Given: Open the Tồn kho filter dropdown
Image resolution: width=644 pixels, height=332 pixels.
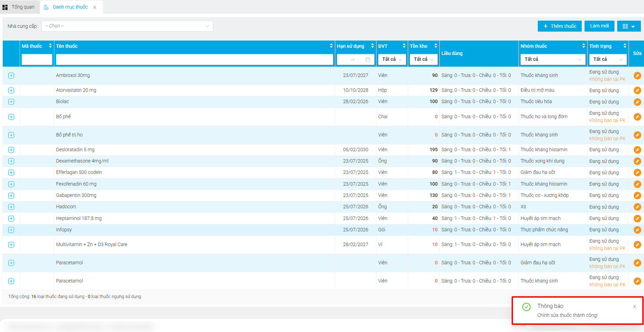Looking at the screenshot, I should click(424, 59).
